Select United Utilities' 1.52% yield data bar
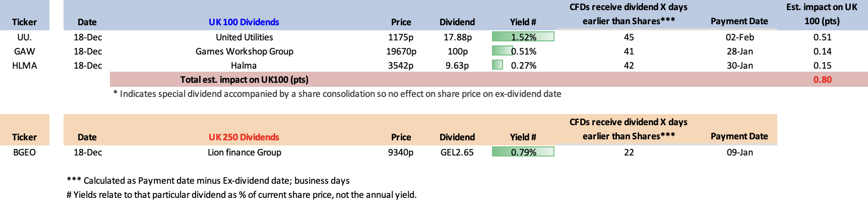868x210 pixels. (x=523, y=37)
